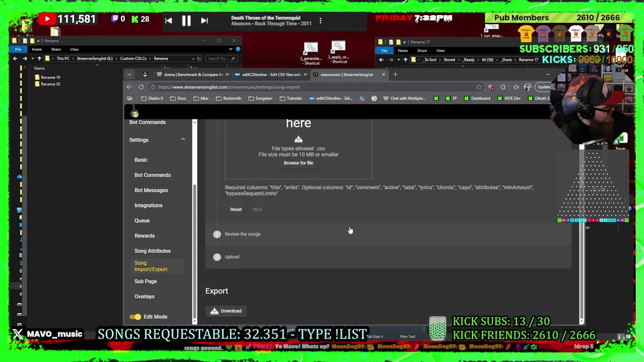Open the Rocksmith bookmarks folder
644x362 pixels.
click(228, 99)
